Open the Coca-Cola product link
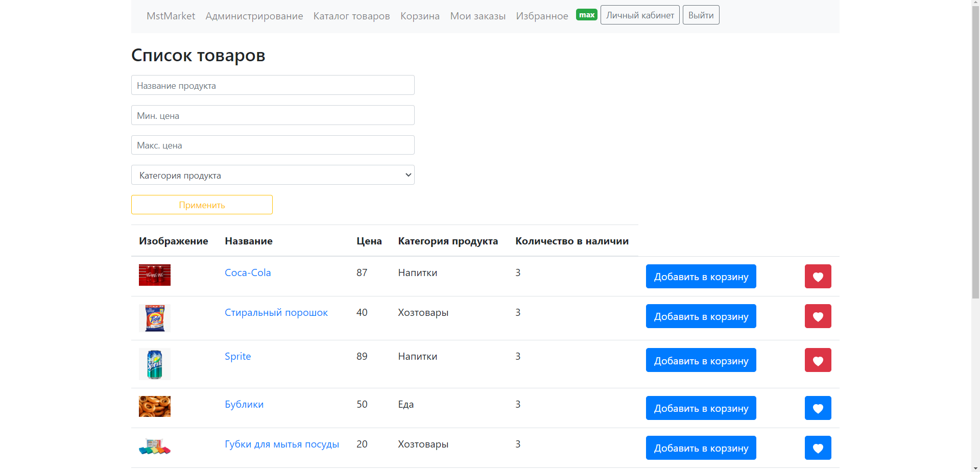980x472 pixels. pyautogui.click(x=248, y=272)
